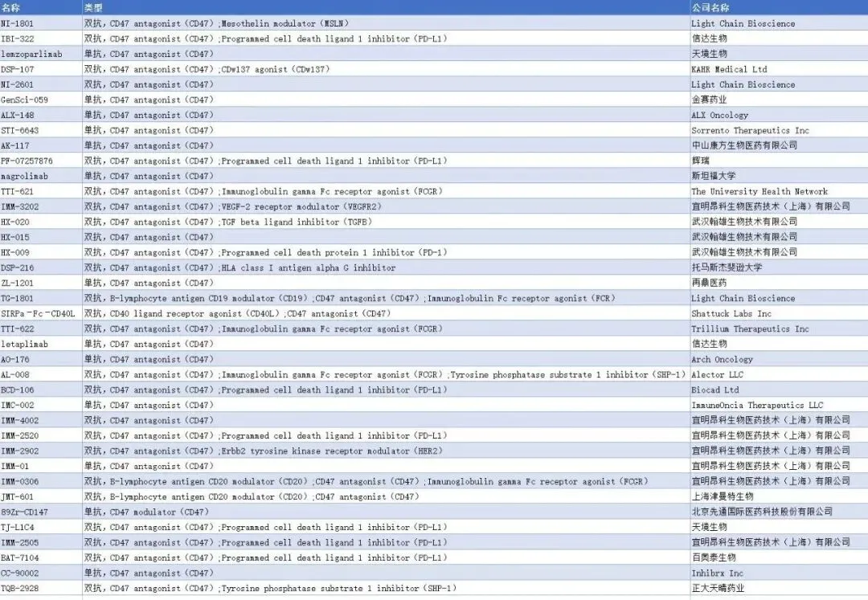The image size is (868, 600).
Task: Select the TQB-2928 name cell
Action: [41, 589]
